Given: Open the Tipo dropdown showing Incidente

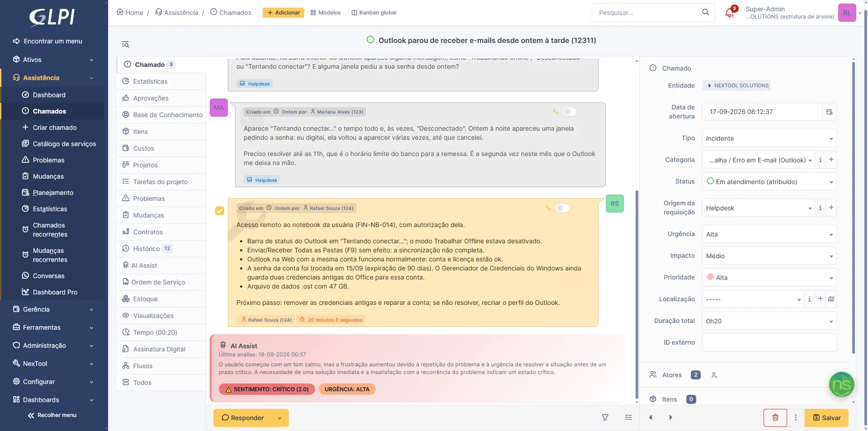Looking at the screenshot, I should pos(769,138).
